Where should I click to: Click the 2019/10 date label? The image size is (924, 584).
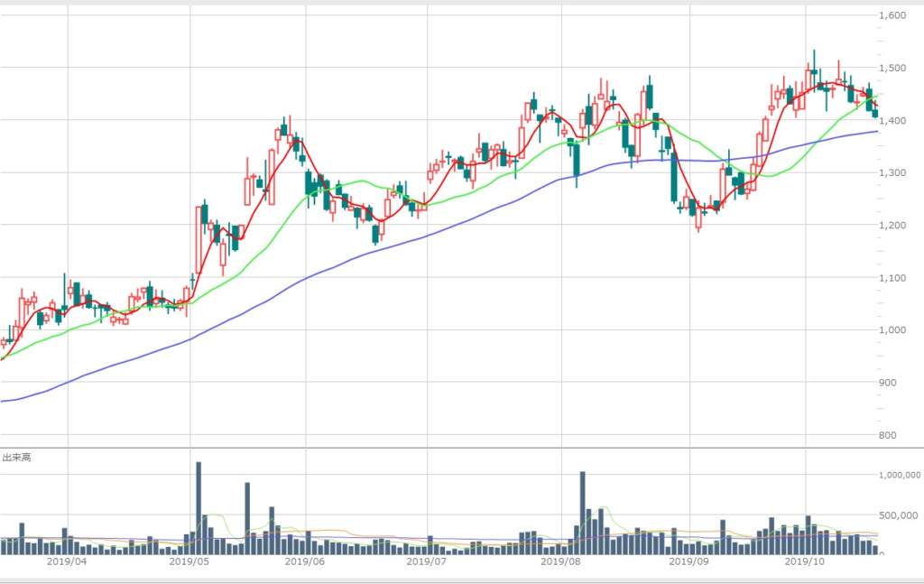[x=805, y=561]
